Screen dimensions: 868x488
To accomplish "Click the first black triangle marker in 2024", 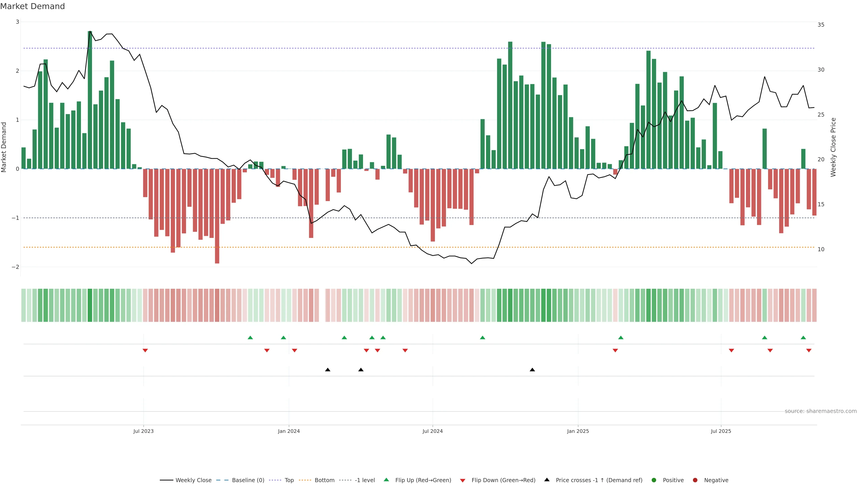I will pos(328,370).
